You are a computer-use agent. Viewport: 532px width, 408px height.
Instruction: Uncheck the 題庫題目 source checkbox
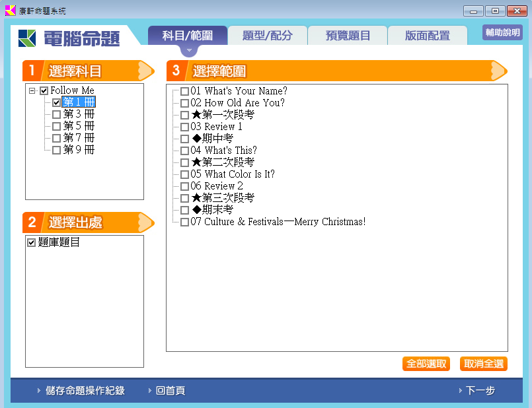click(x=31, y=242)
